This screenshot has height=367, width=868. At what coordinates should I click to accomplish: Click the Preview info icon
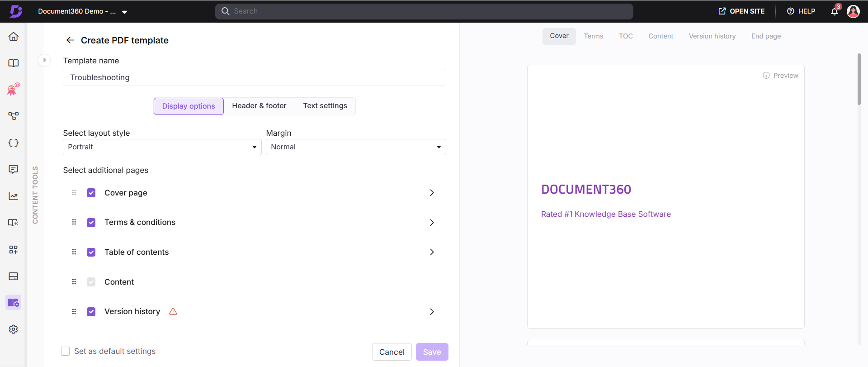pos(766,76)
